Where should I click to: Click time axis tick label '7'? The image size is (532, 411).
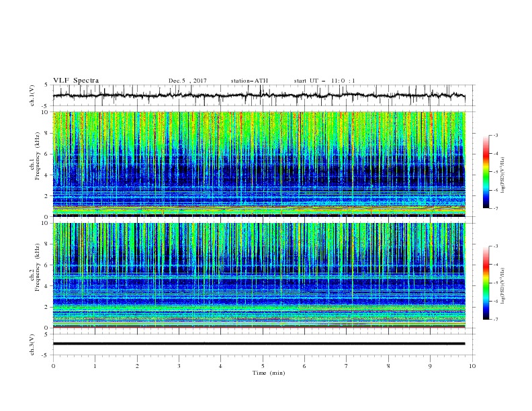point(347,366)
